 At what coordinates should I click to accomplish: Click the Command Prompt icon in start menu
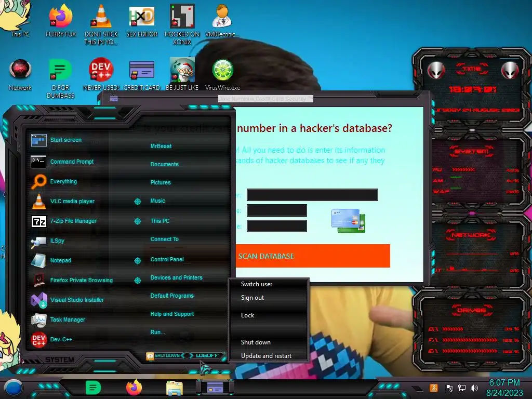click(x=38, y=162)
